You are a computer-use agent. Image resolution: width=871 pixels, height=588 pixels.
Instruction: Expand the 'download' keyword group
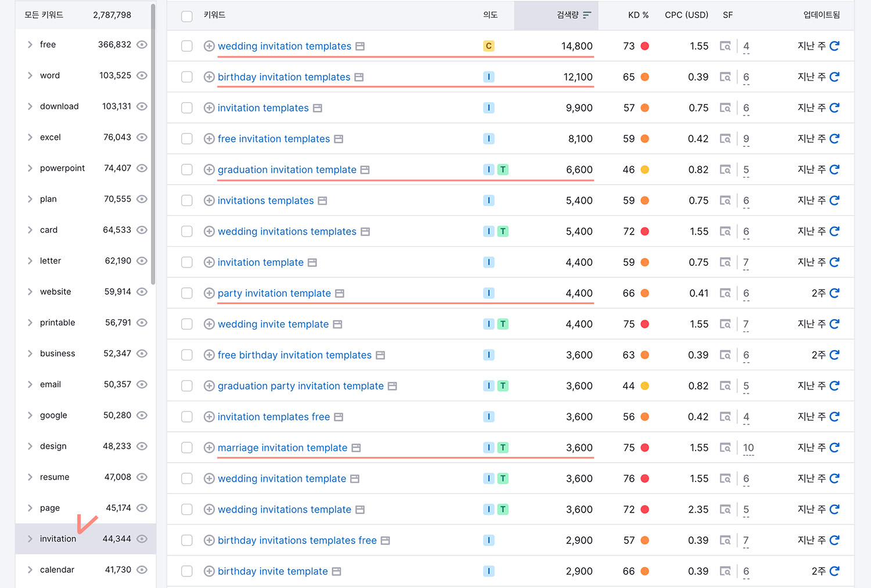click(x=30, y=106)
